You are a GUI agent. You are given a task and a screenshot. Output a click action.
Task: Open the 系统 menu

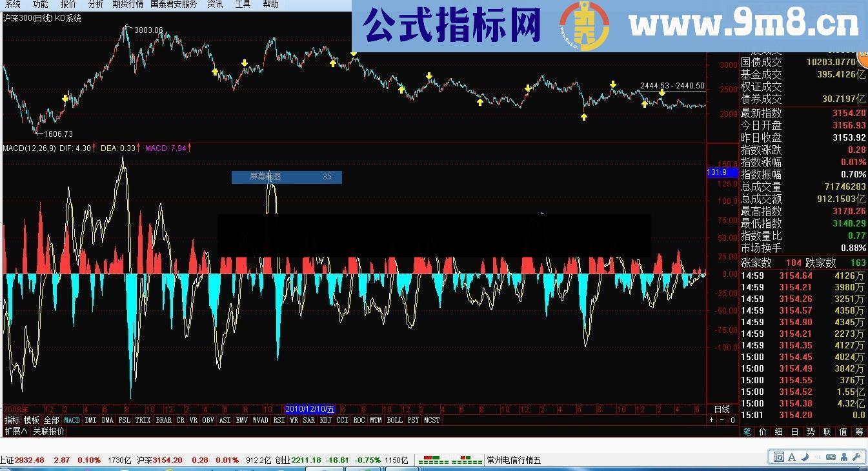click(x=12, y=4)
